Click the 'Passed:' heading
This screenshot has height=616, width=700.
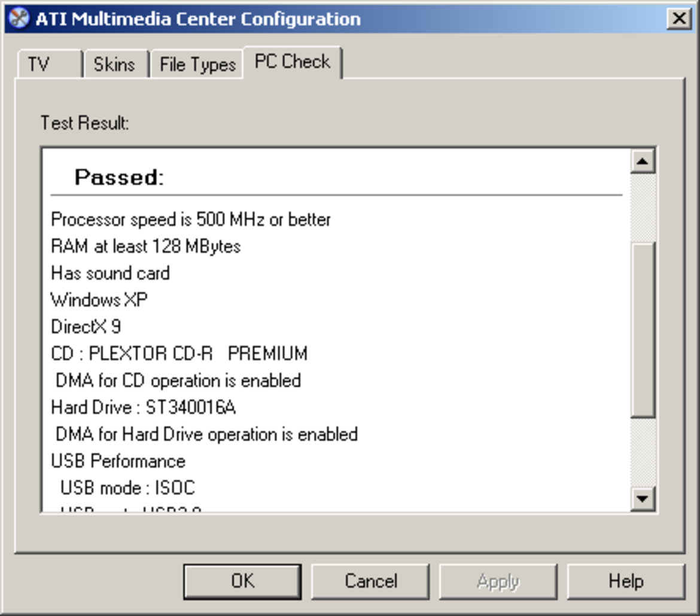tap(119, 177)
